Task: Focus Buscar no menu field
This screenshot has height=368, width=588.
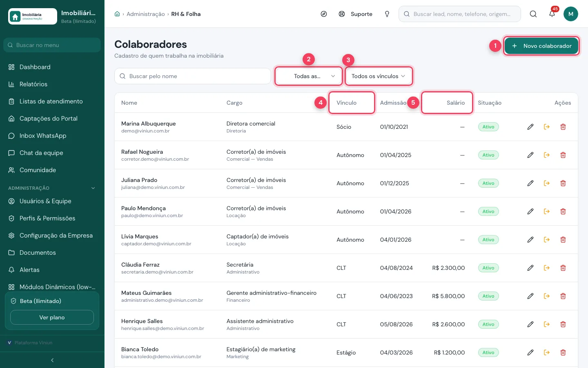Action: coord(52,45)
